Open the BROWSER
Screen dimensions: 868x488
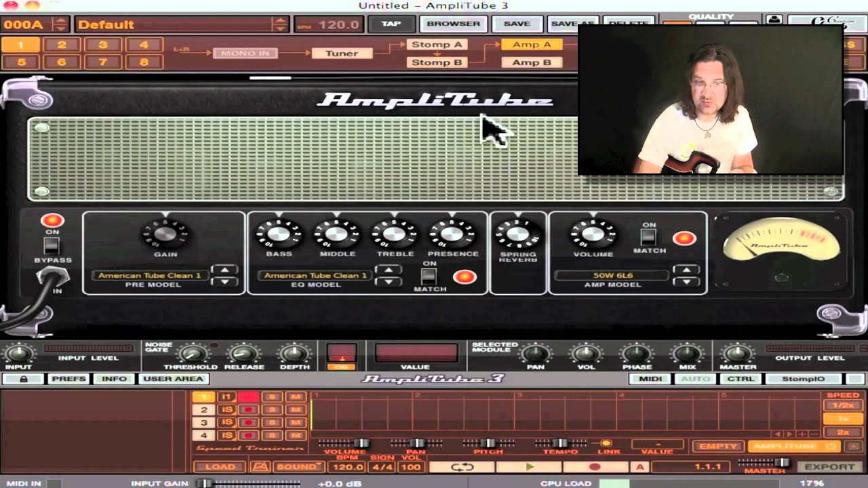coord(454,24)
